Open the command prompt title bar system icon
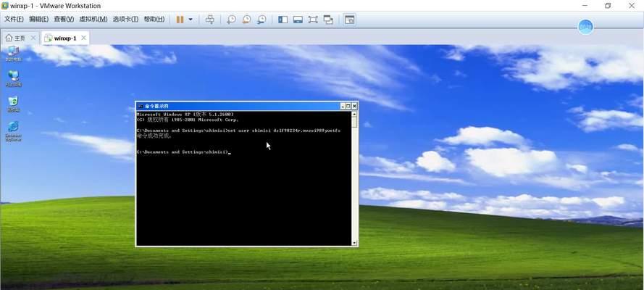 coord(140,106)
